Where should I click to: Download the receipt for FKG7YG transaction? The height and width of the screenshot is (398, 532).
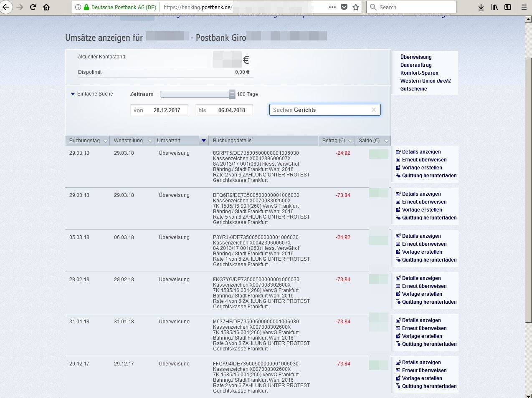tap(426, 302)
